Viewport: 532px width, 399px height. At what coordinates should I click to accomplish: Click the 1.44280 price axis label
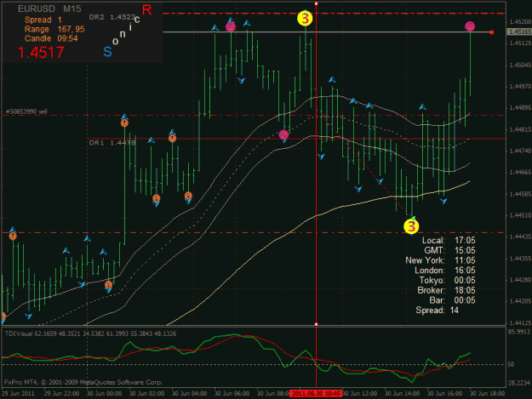(520, 280)
